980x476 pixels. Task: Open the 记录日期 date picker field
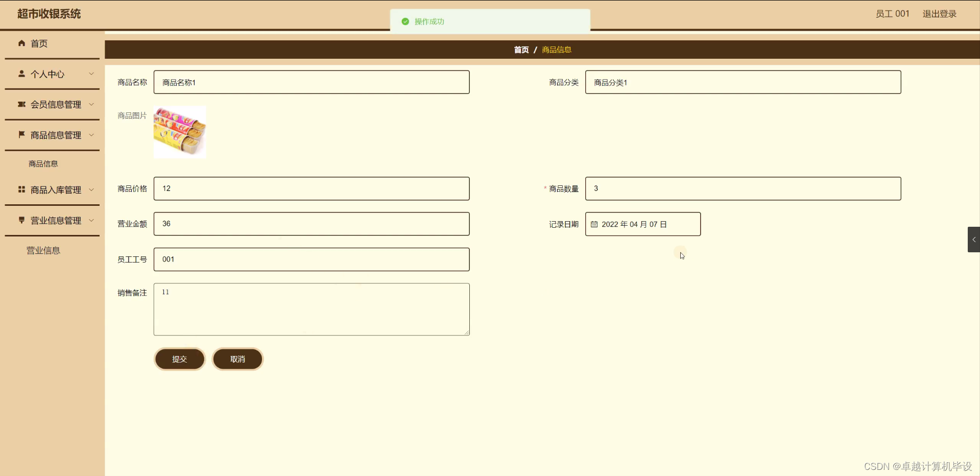coord(643,224)
